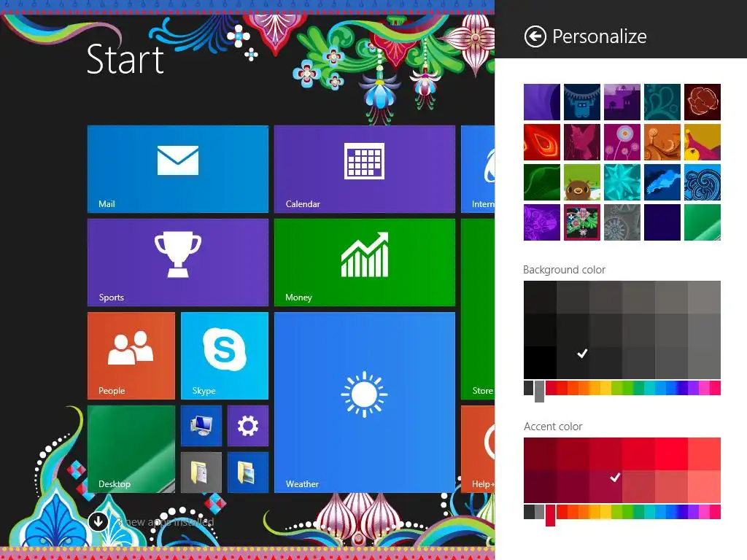Pick the teal star pattern background
This screenshot has height=560, width=747.
click(622, 182)
